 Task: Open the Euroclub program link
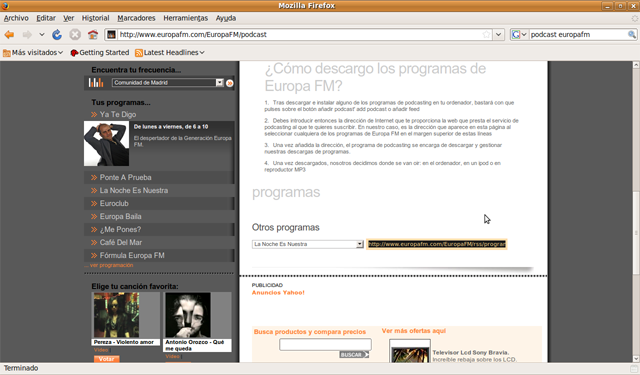pos(114,203)
